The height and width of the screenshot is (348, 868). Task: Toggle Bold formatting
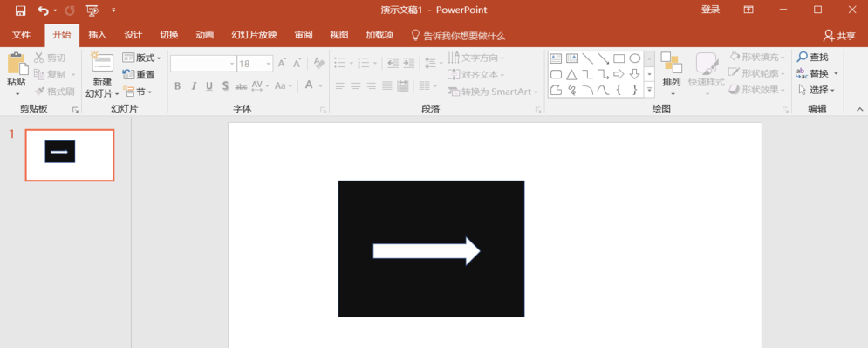coord(178,85)
